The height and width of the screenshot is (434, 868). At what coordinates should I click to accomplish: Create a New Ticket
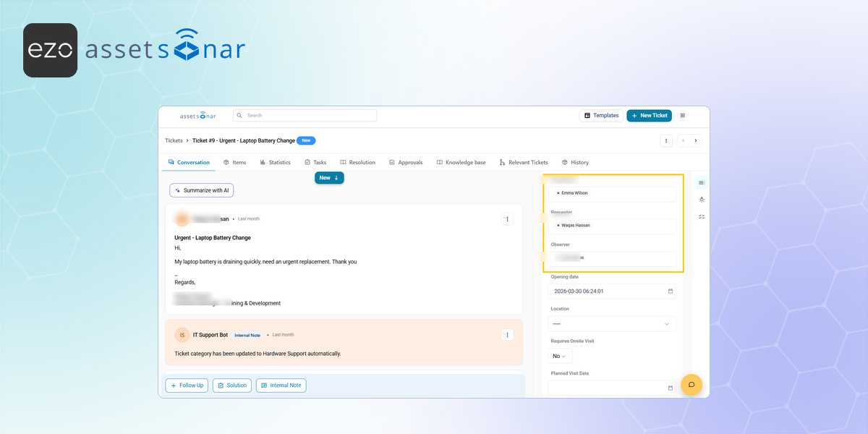point(649,116)
